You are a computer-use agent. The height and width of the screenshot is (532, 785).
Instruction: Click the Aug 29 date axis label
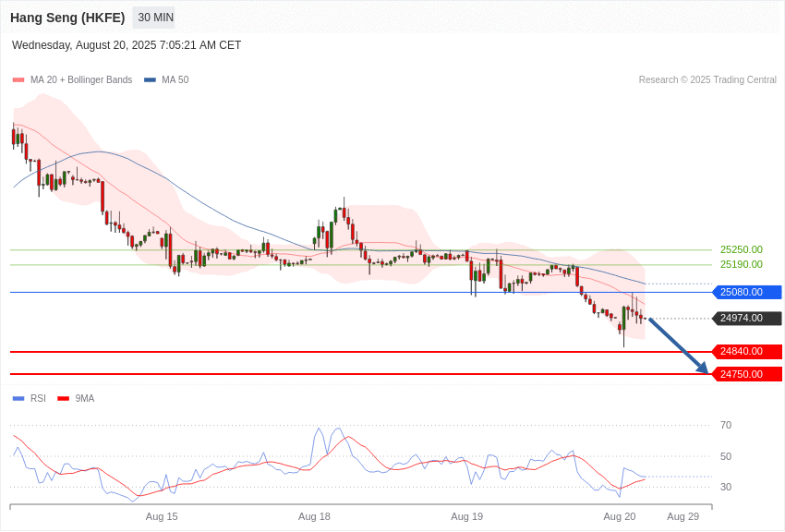[683, 516]
